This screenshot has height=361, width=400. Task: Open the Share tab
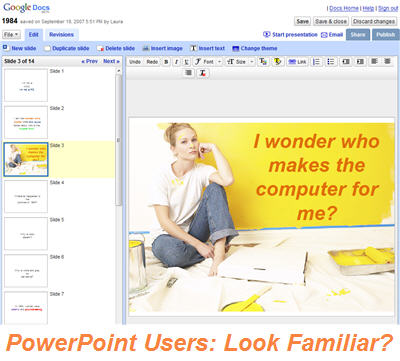tap(358, 35)
